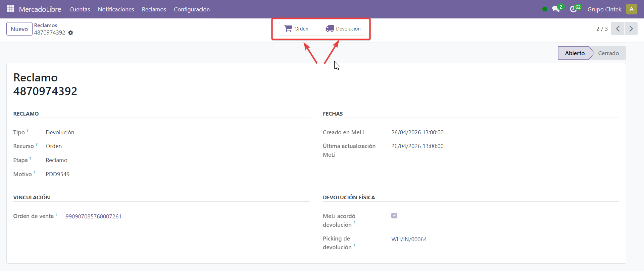The height and width of the screenshot is (271, 644).
Task: Toggle MeLi acordó devolución checkbox
Action: [x=394, y=215]
